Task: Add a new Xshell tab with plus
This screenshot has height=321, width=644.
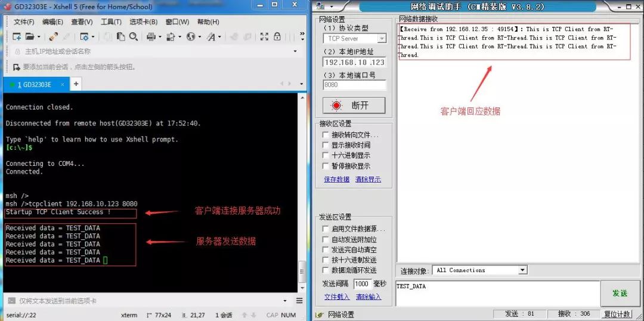Action: tap(76, 84)
